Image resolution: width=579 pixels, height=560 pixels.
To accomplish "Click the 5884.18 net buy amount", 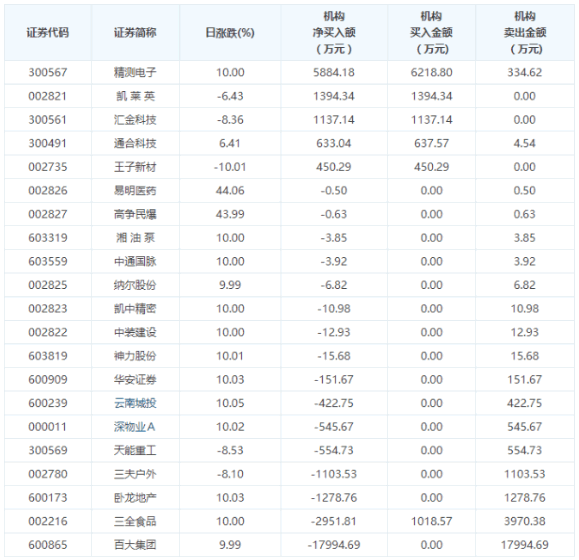I will point(334,72).
